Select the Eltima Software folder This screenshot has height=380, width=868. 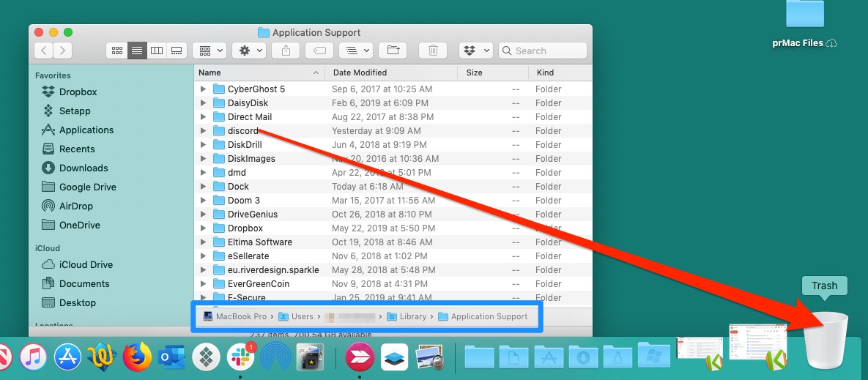[393, 242]
